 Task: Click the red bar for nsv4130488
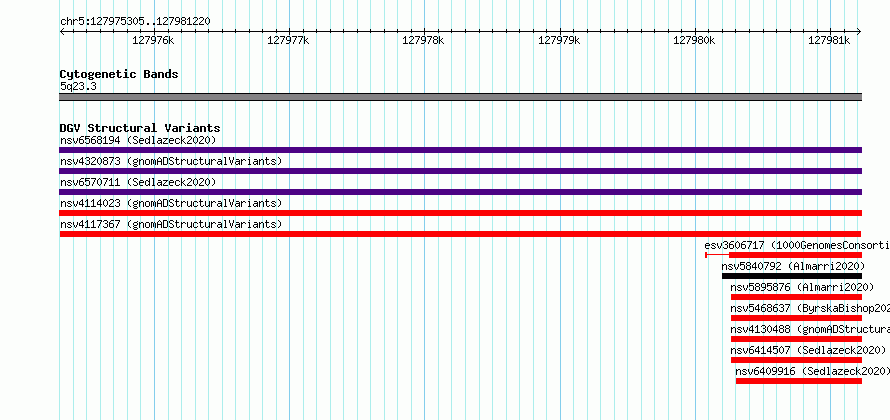[x=796, y=339]
